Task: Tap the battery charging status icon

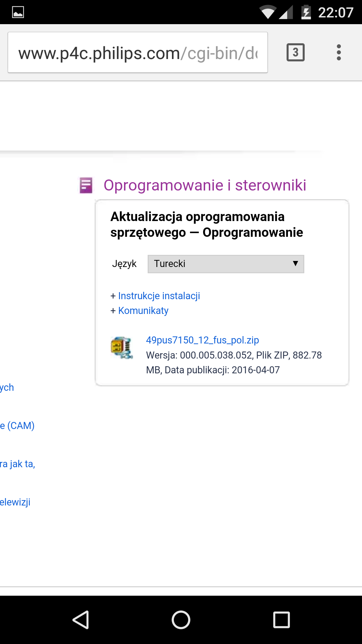Action: tap(306, 12)
